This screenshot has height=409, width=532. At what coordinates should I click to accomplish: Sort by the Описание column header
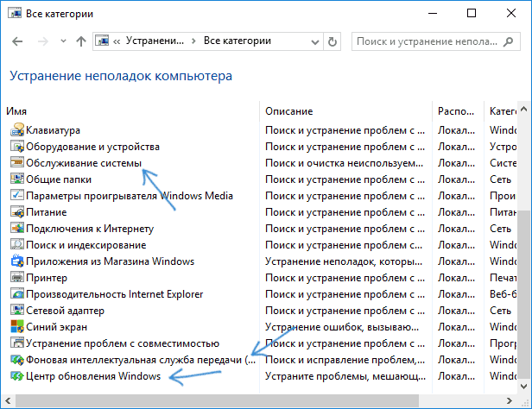(288, 111)
